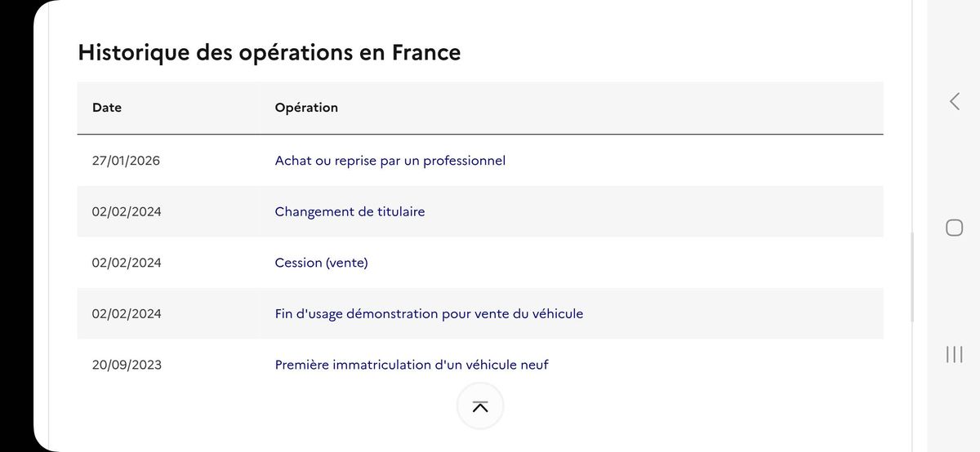Screen dimensions: 980x452
Task: Open 'Fin d'usage démonstration pour vente' entry
Action: click(x=429, y=313)
